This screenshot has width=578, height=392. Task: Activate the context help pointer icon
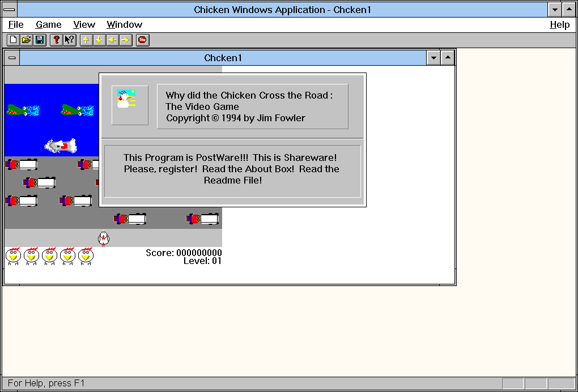(x=69, y=40)
